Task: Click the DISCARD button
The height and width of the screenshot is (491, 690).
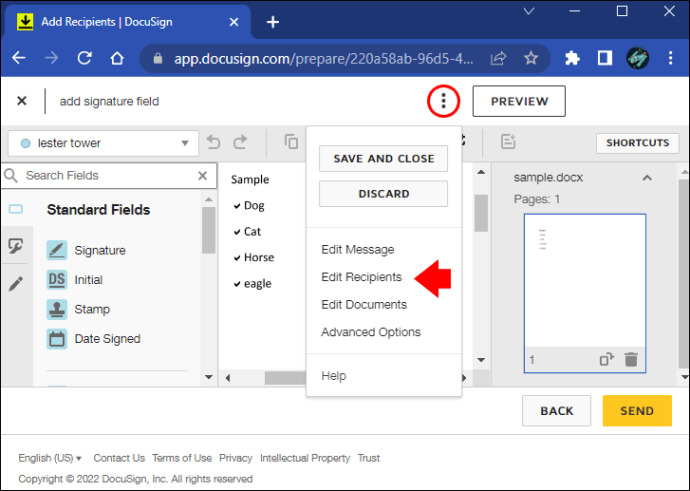Action: pos(383,194)
